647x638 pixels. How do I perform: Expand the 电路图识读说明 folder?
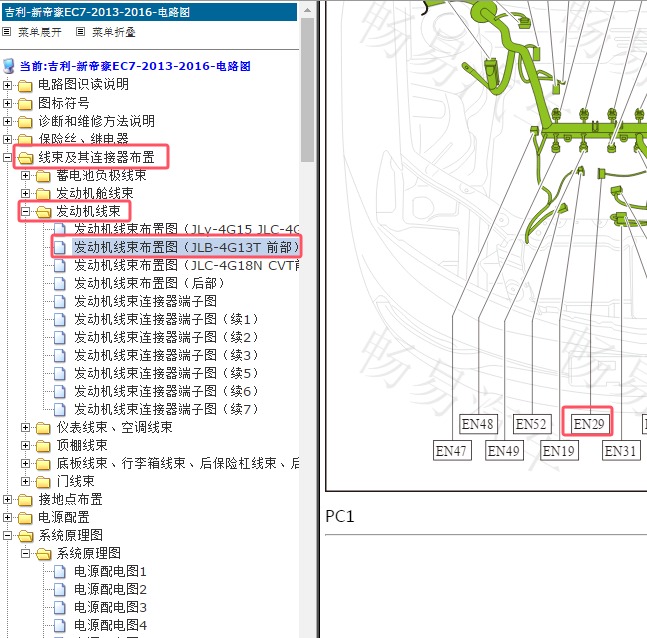point(7,85)
